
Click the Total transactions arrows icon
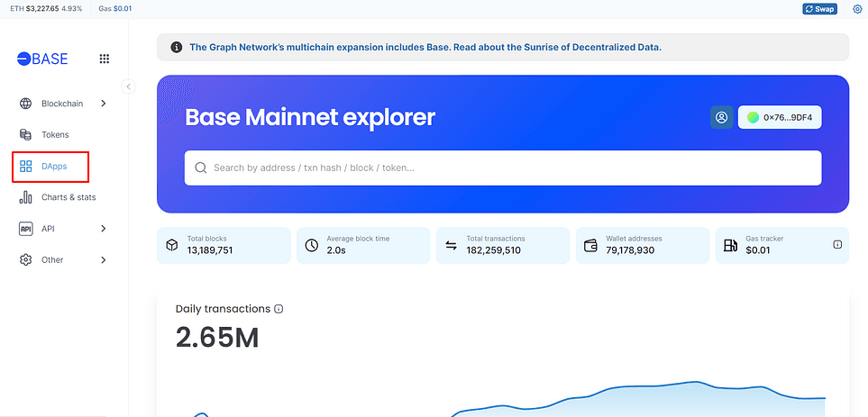pos(452,245)
